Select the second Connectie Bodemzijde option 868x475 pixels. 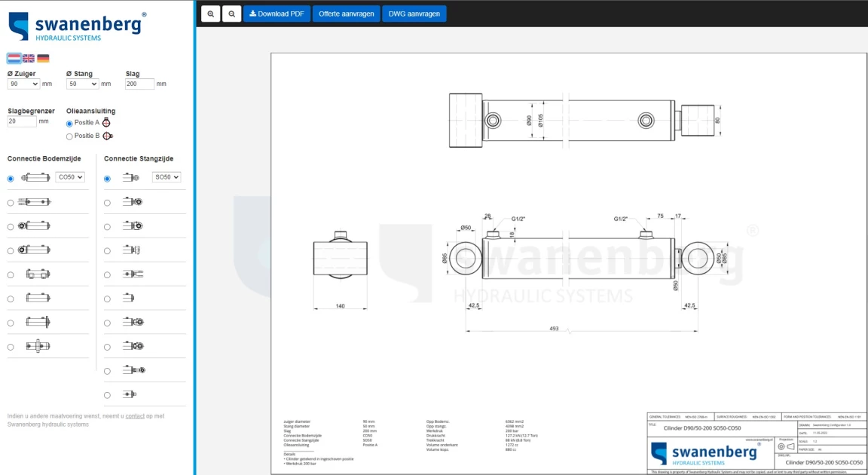coord(11,203)
